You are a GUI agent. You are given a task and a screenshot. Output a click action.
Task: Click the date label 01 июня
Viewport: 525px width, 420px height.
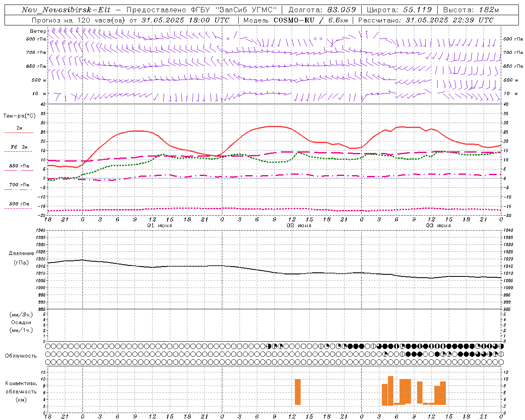pyautogui.click(x=160, y=226)
